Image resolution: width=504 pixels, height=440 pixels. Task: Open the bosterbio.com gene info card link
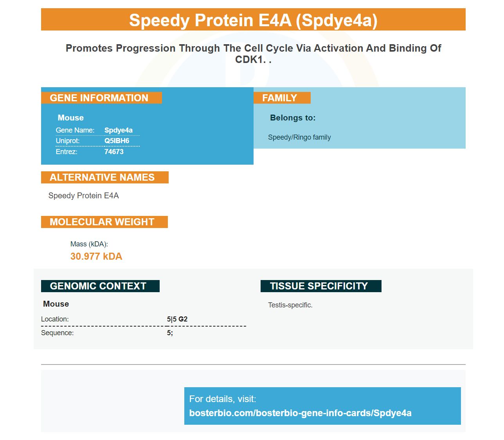tap(300, 413)
